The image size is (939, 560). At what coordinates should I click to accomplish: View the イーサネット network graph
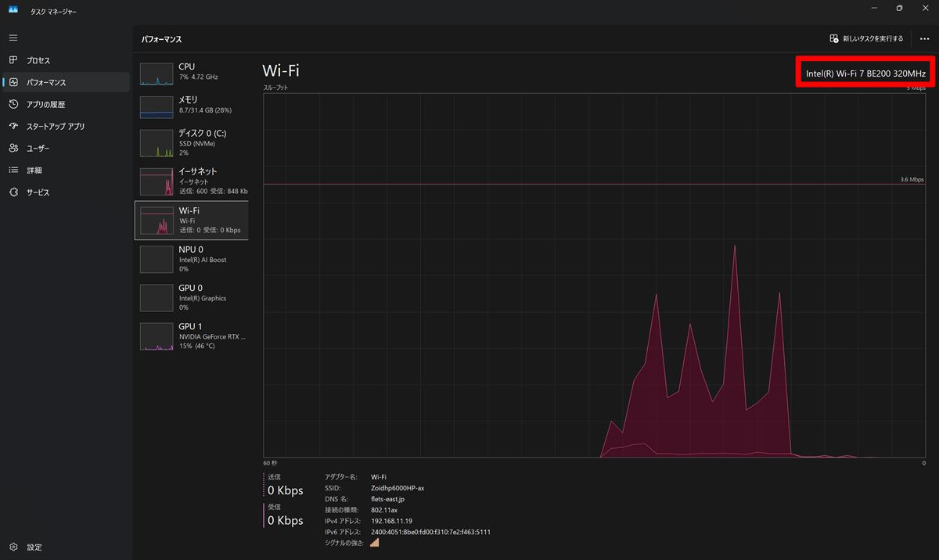(x=192, y=181)
